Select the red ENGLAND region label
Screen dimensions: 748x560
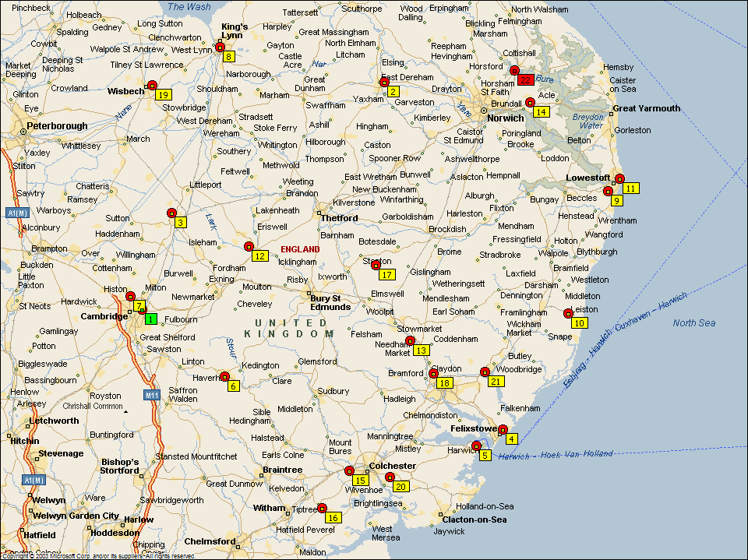tap(300, 249)
